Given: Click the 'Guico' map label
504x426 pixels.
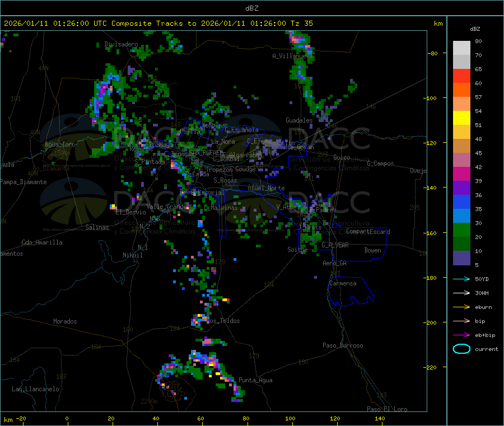Looking at the screenshot, I should pos(342,157).
